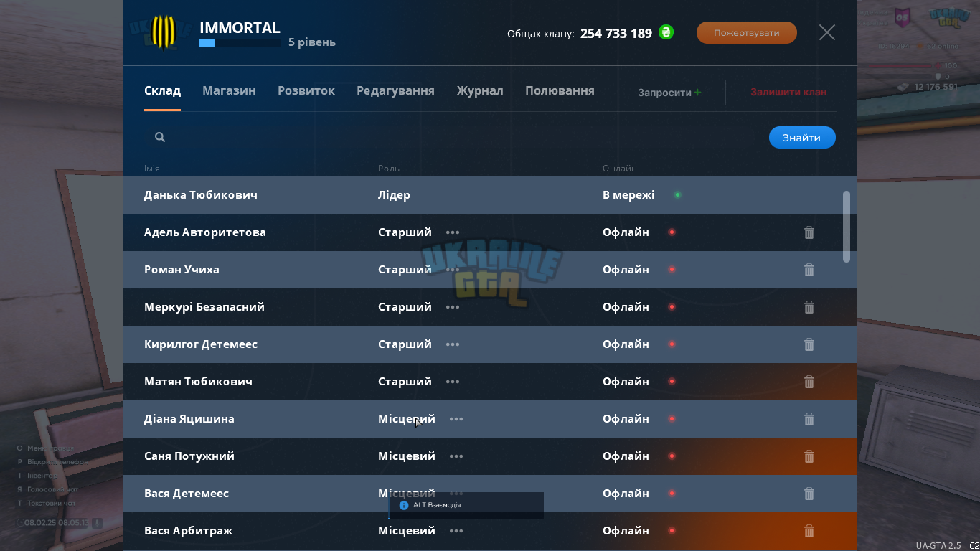This screenshot has height=551, width=980.
Task: Delete Кирилгог Детемеес using trash icon
Action: pyautogui.click(x=809, y=344)
